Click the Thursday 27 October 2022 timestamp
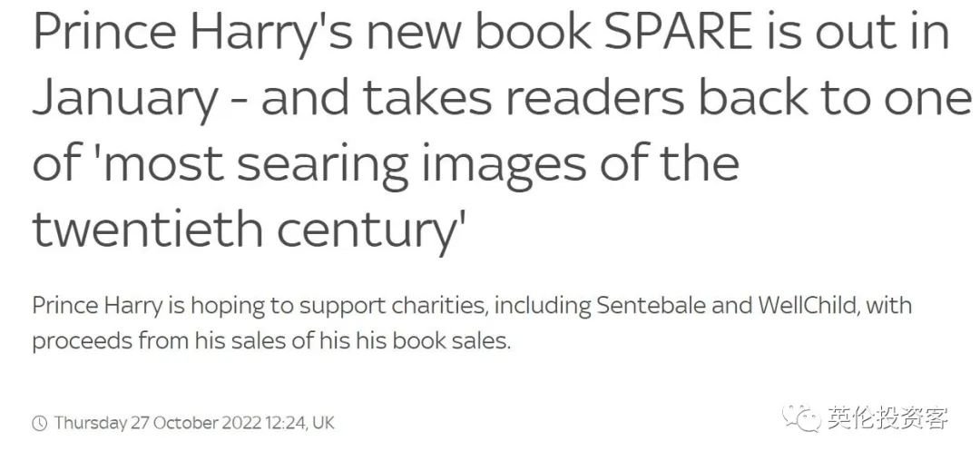This screenshot has height=461, width=980. [x=157, y=424]
